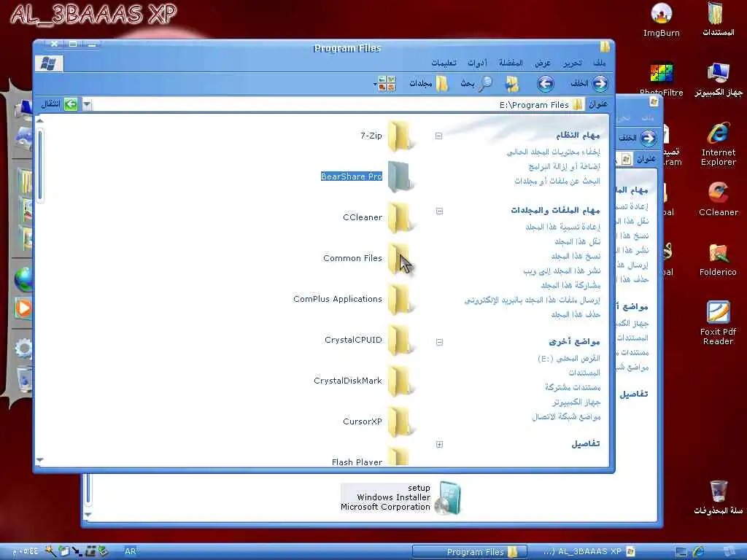Viewport: 747px width, 560px height.
Task: Open the Folderico desktop icon
Action: pos(718,259)
